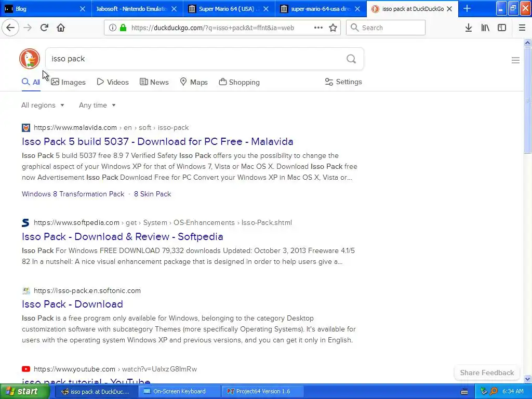Open the Windows Start menu
Viewport: 532px width, 399px height.
point(24,391)
